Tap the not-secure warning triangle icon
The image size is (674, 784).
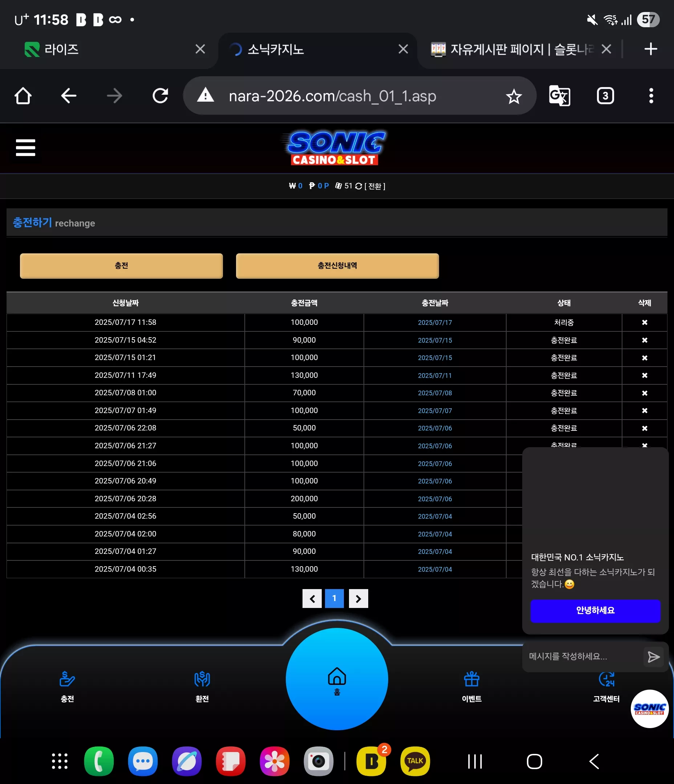[x=206, y=95]
